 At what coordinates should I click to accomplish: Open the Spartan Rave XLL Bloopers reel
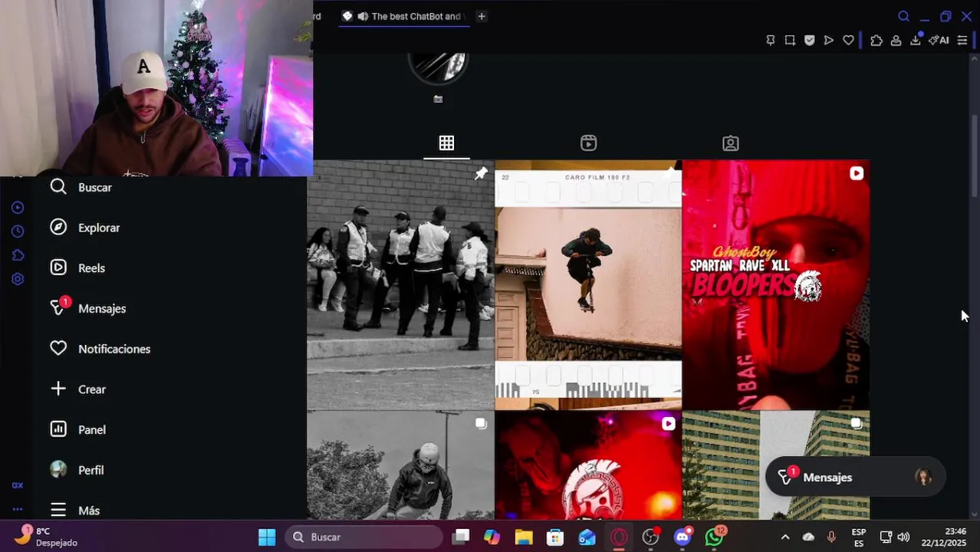776,285
